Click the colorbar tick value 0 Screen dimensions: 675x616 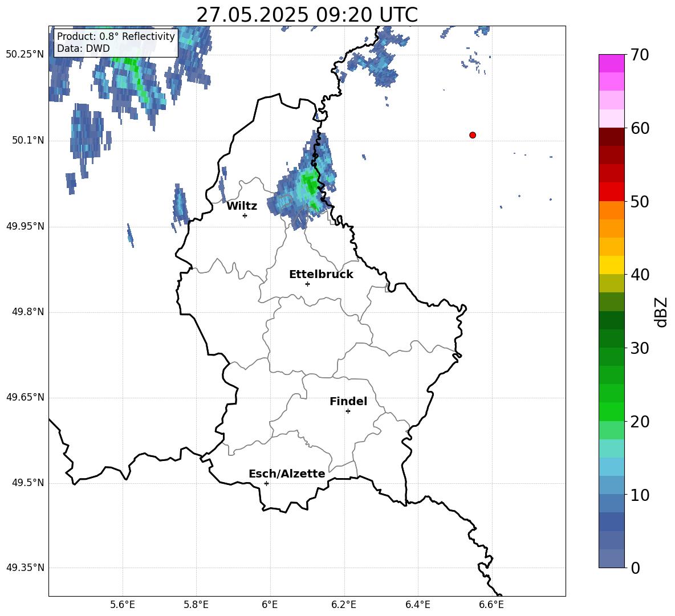click(x=635, y=568)
